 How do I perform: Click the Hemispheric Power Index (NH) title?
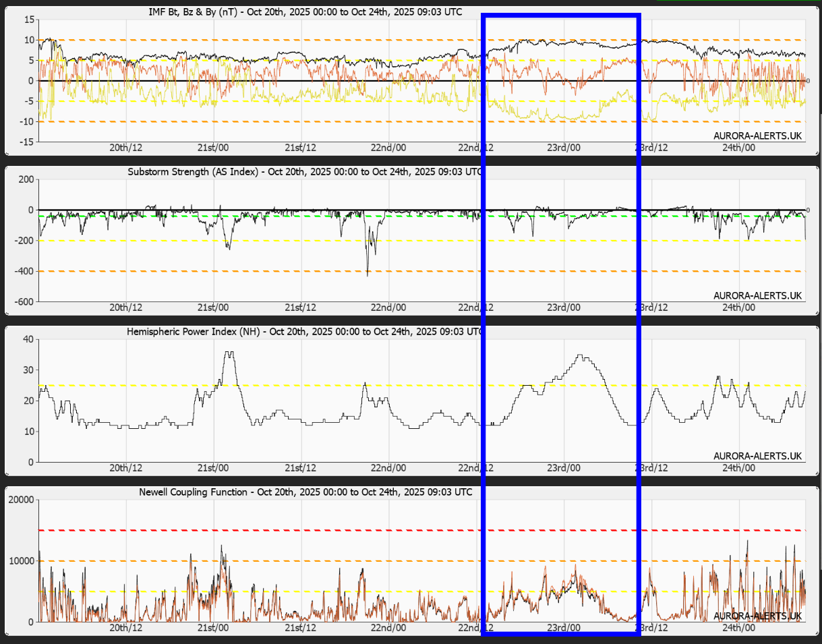click(305, 332)
